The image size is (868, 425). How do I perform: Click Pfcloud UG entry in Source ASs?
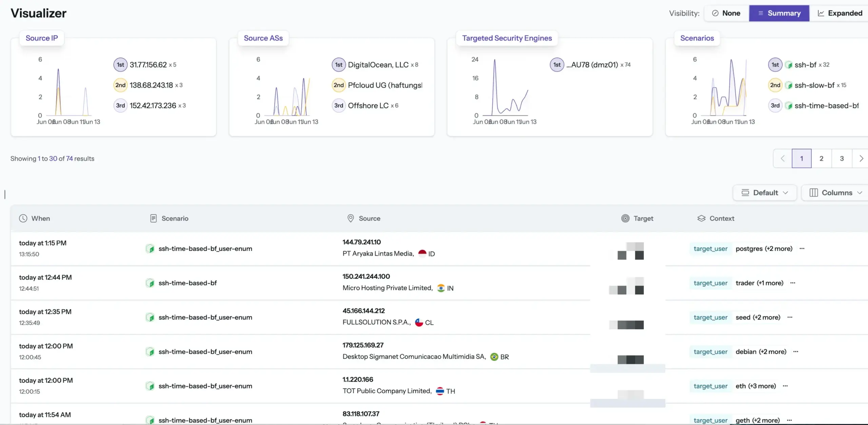point(385,85)
